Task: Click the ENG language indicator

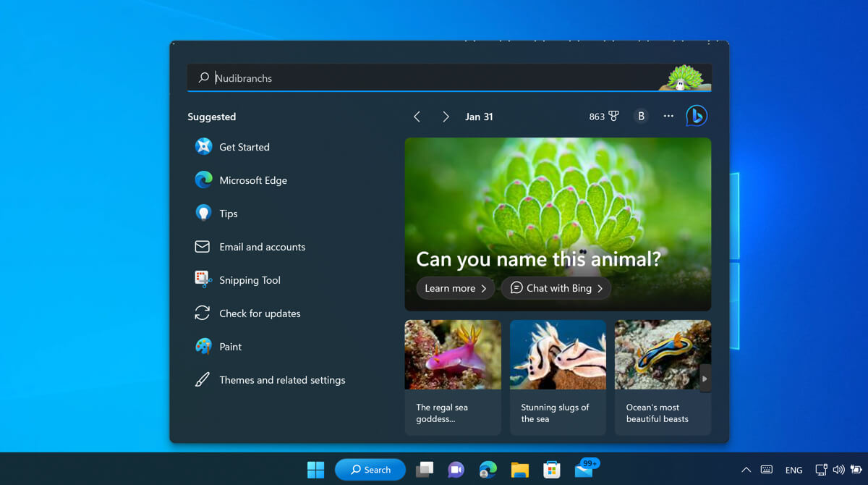Action: tap(794, 471)
